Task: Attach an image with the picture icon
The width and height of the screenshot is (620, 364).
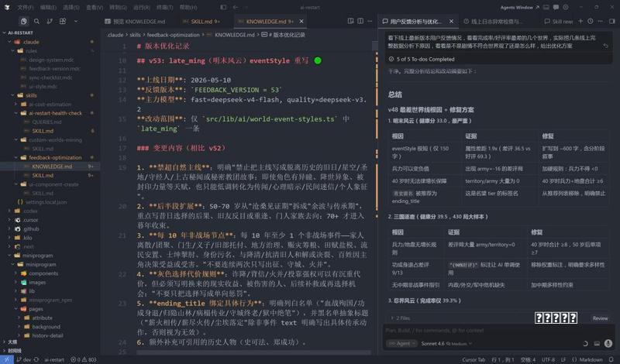Action: coord(597,343)
